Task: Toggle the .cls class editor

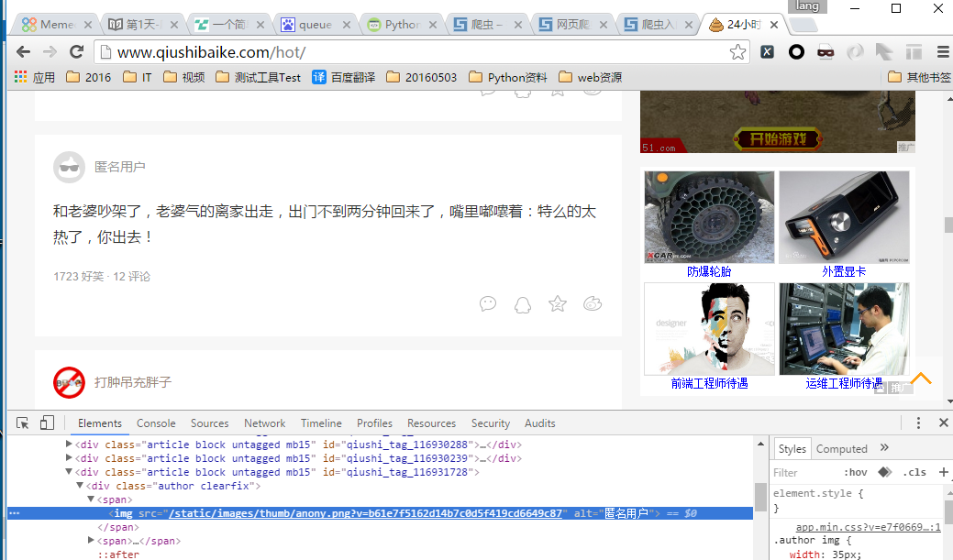Action: point(914,473)
